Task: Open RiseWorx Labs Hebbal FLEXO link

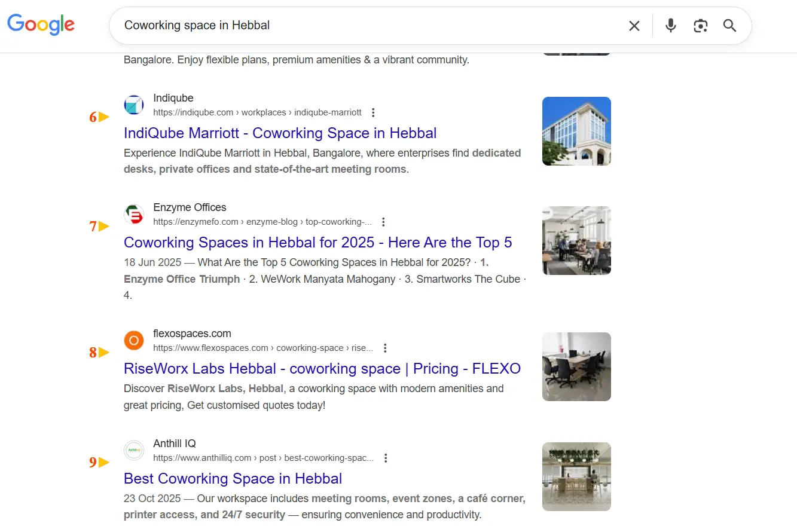Action: point(322,368)
